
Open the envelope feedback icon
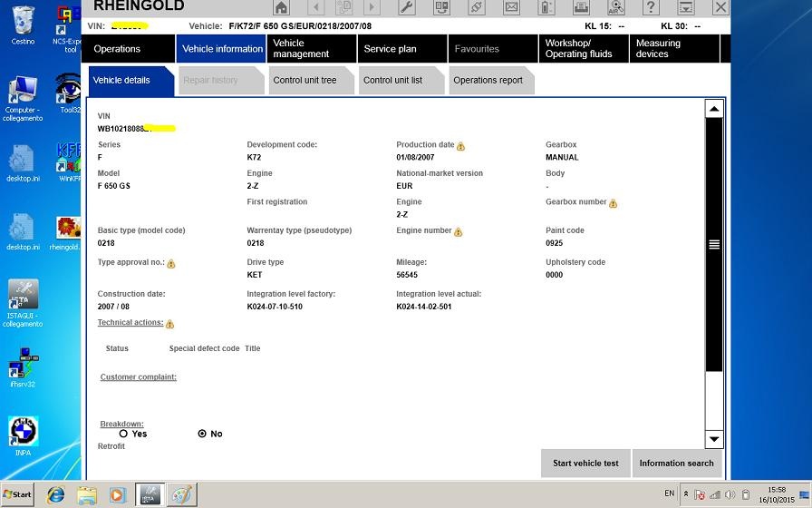coord(511,7)
